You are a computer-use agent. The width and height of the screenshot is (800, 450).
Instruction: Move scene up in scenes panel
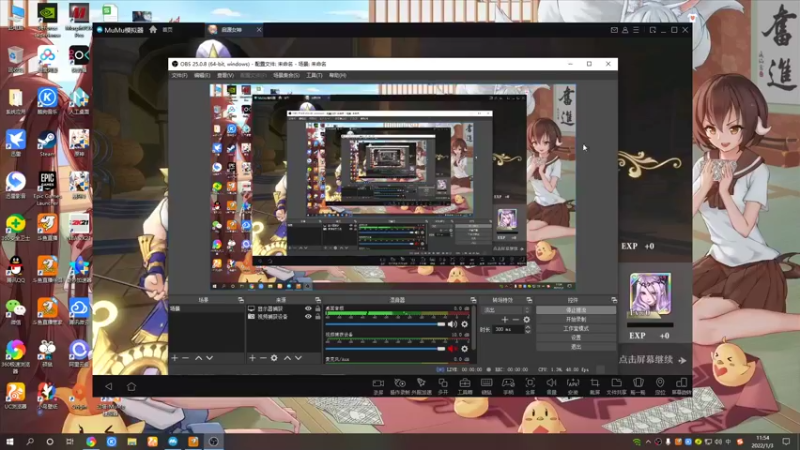pyautogui.click(x=198, y=358)
